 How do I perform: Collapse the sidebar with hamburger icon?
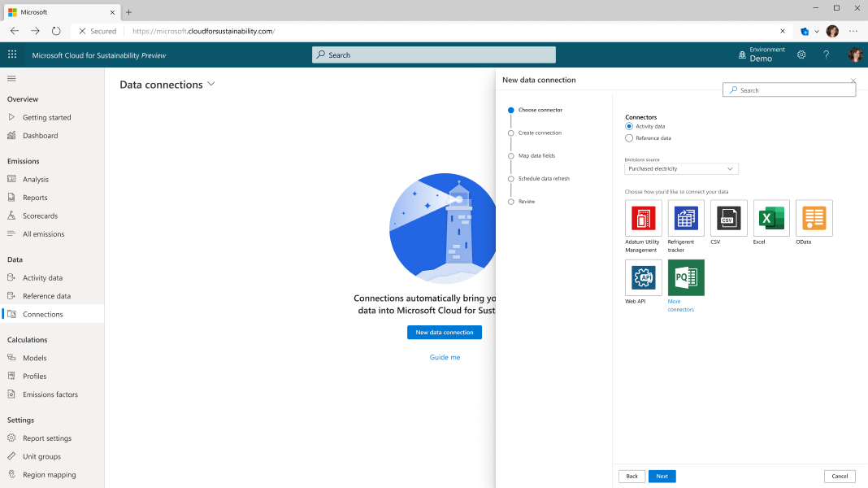pos(11,79)
